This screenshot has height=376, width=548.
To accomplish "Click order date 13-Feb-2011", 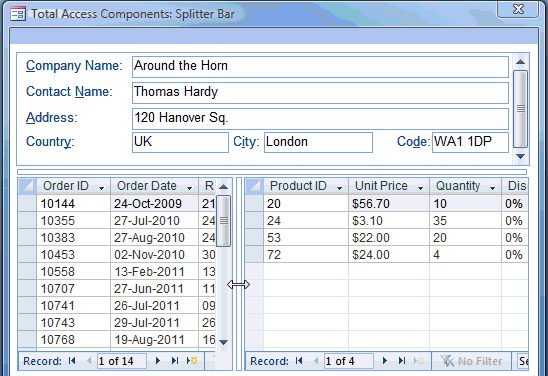I will coord(154,272).
